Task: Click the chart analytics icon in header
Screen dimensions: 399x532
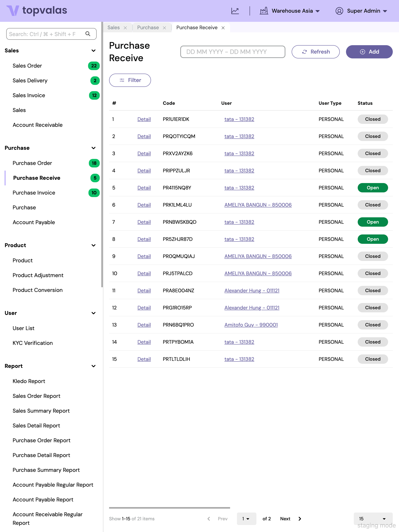Action: [x=235, y=11]
